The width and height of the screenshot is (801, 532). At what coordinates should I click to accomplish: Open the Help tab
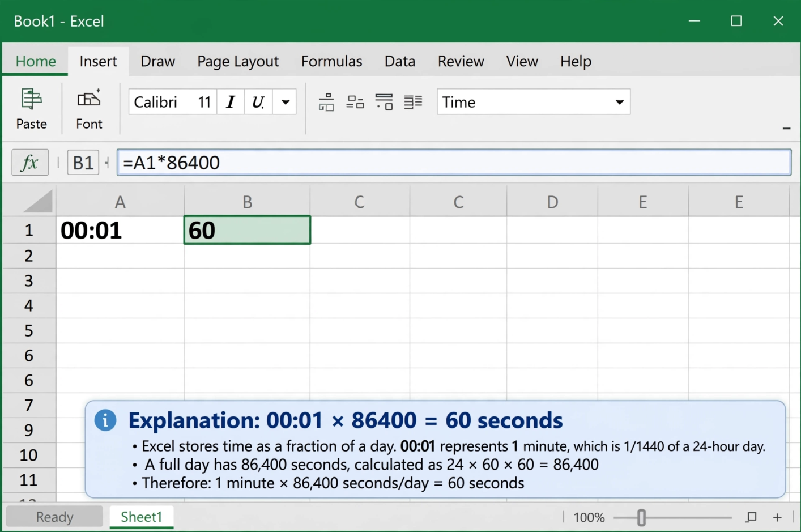(576, 61)
